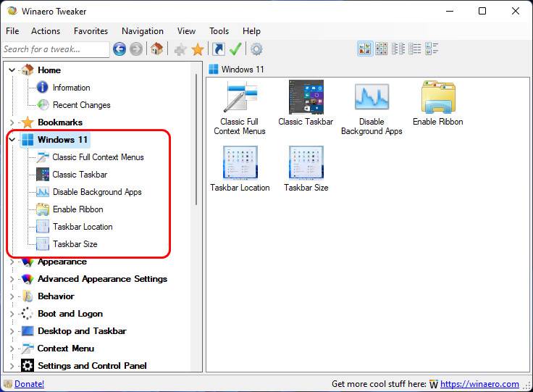Viewport: 533px width, 392px height.
Task: Select Taskbar Location tree item
Action: 83,227
